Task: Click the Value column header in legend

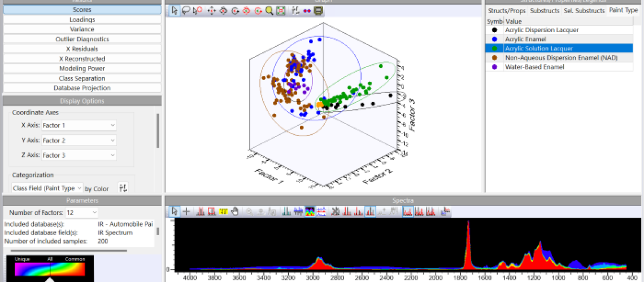Action: tap(569, 21)
